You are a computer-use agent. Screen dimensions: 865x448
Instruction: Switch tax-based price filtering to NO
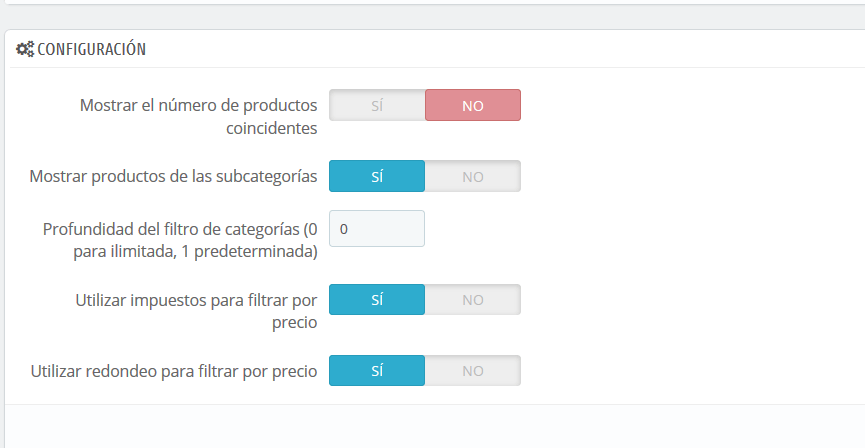click(473, 300)
